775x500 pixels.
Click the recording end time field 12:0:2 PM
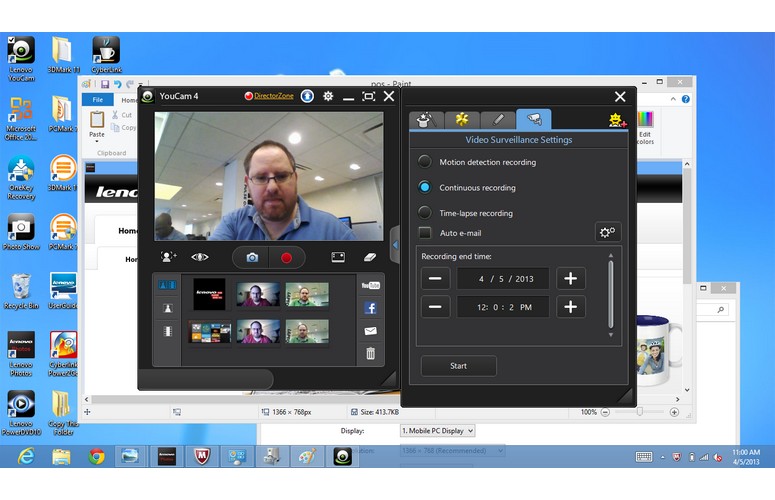click(503, 307)
